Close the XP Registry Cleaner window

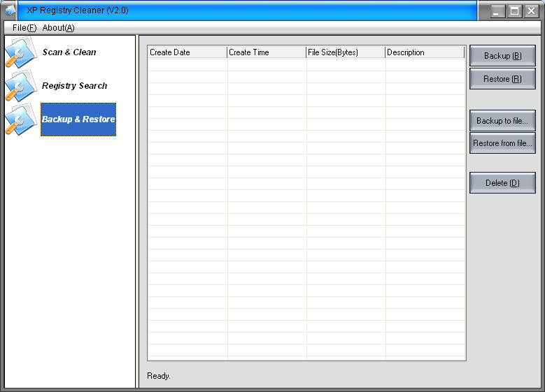pyautogui.click(x=532, y=11)
